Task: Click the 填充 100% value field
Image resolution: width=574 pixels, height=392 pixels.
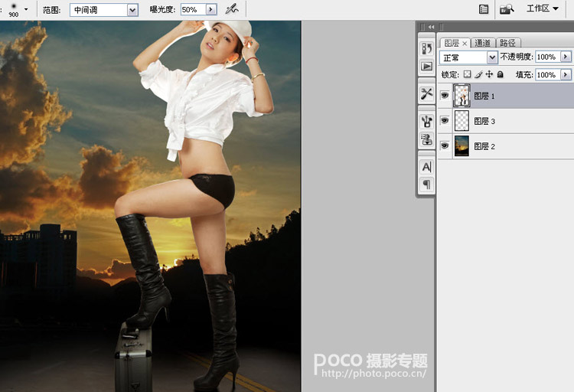Action: tap(548, 75)
